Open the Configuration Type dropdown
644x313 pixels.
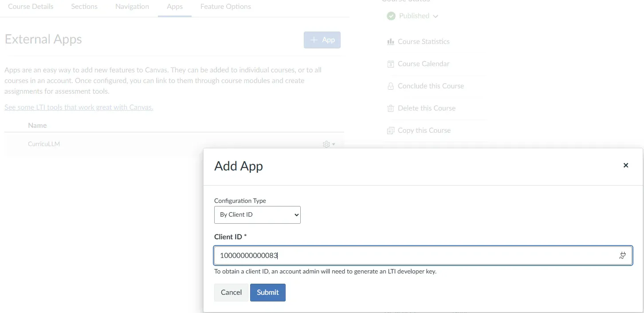(257, 215)
